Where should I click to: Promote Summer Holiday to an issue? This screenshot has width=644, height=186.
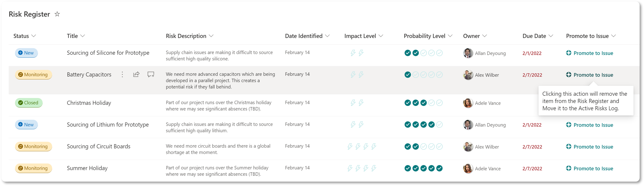point(593,168)
